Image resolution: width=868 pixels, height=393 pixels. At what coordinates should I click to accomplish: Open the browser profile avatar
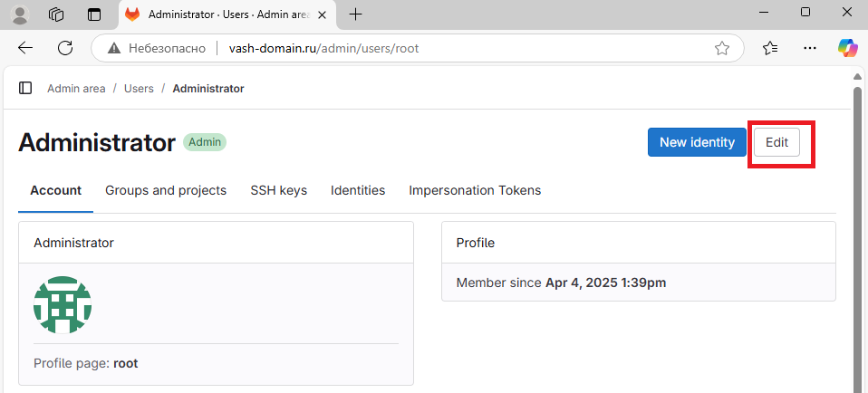click(x=20, y=14)
